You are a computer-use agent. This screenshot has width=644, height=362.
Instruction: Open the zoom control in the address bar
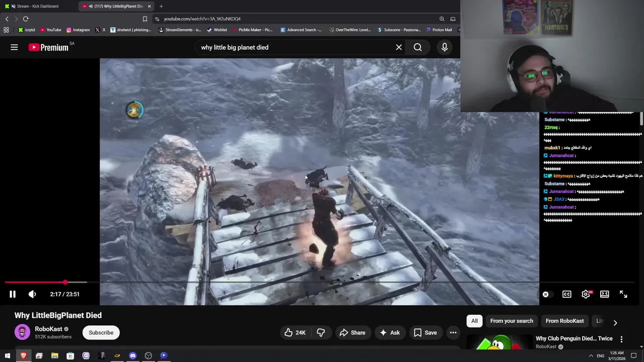point(442,19)
